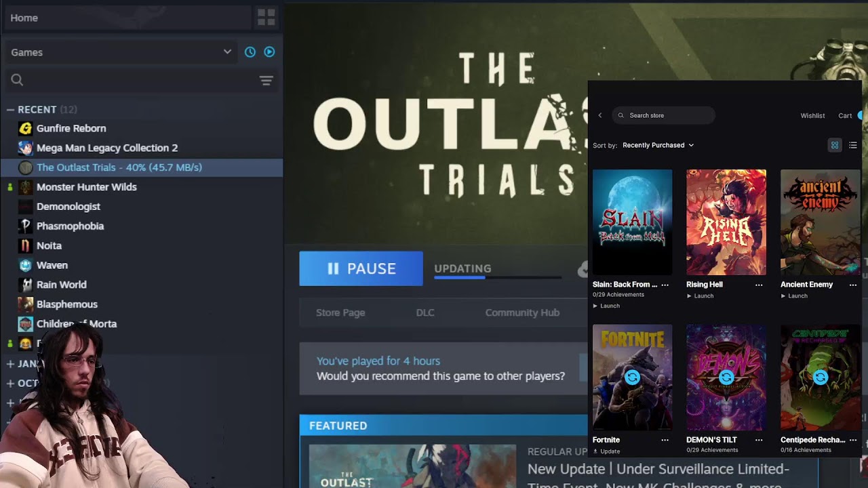Open options menu for Ancient Enemy

853,285
